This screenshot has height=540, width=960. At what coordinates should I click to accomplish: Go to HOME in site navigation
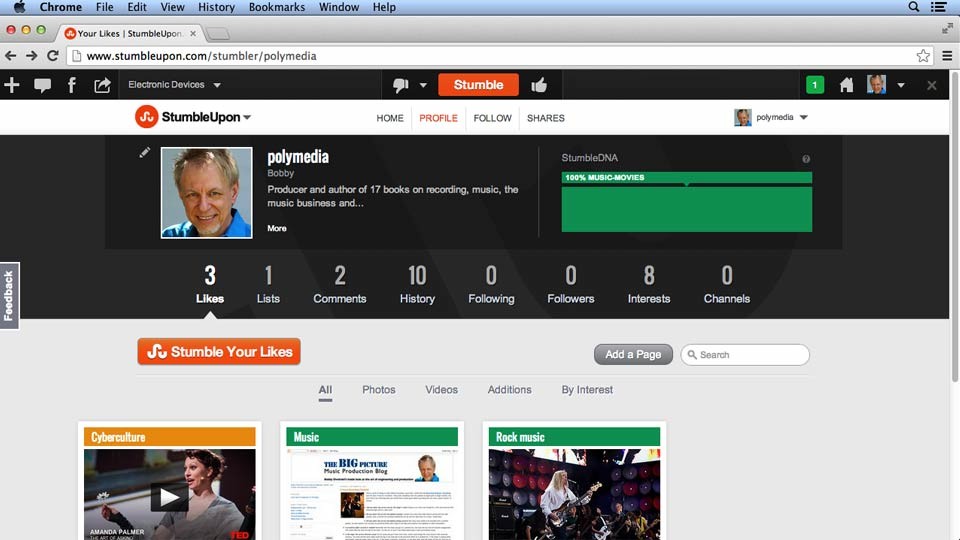click(389, 118)
